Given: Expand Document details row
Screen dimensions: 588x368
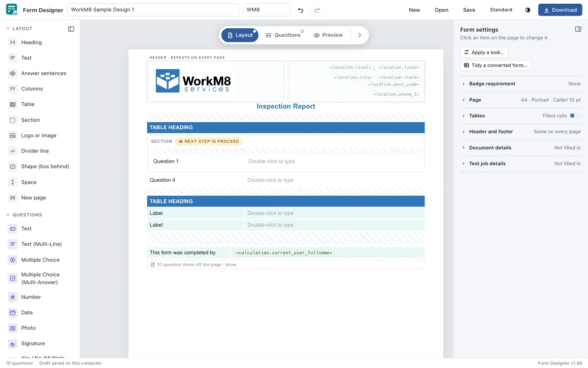Looking at the screenshot, I should pos(521,148).
